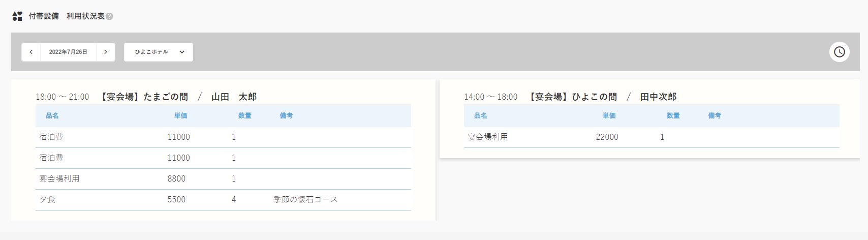Viewport: 868px width, 240px height.
Task: Open the ひよこホテル hotel dropdown
Action: click(159, 52)
